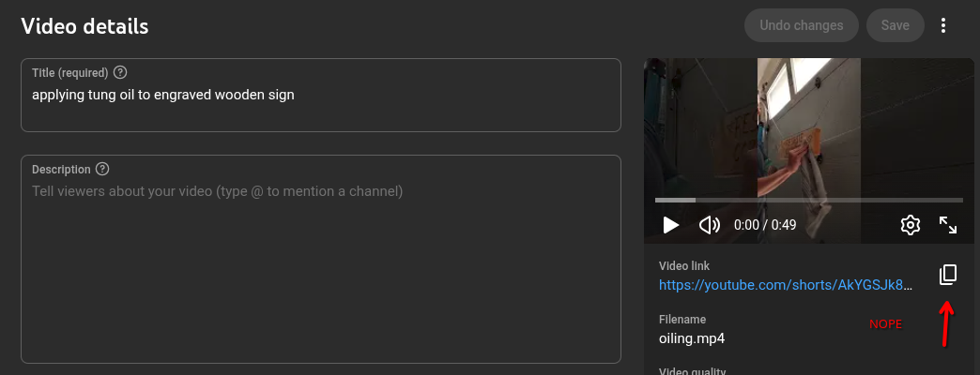This screenshot has height=375, width=980.
Task: Click the Undo changes button
Action: pyautogui.click(x=801, y=25)
